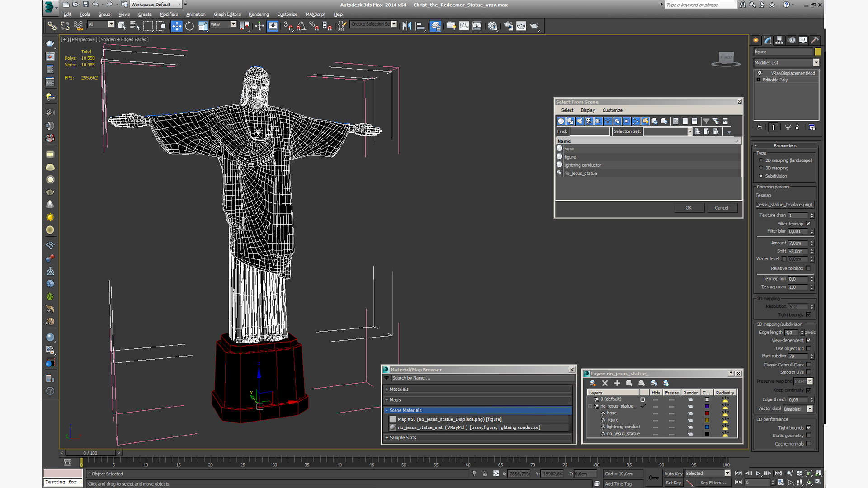Click the Select and Link tool
The width and height of the screenshot is (868, 488).
(52, 26)
